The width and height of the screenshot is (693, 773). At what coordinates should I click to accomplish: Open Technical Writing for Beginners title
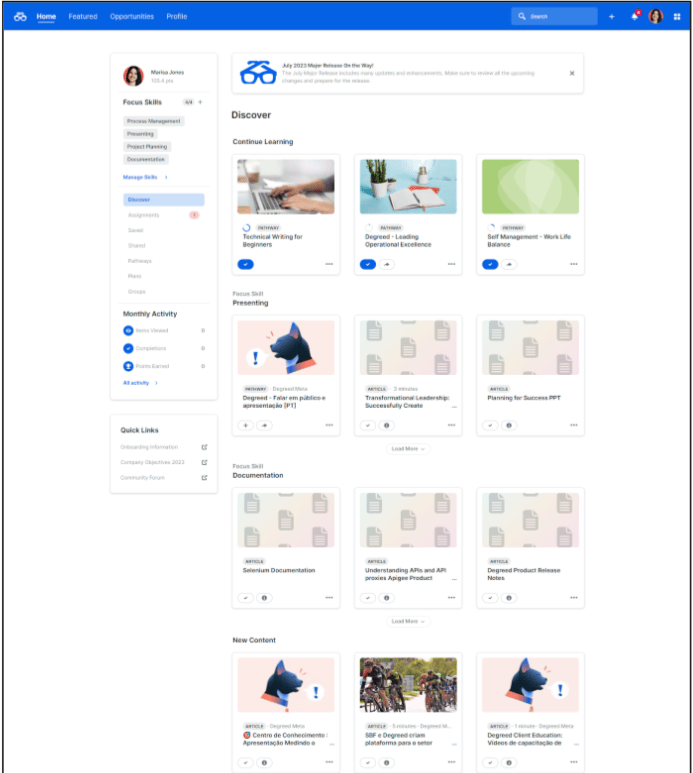[x=272, y=241]
